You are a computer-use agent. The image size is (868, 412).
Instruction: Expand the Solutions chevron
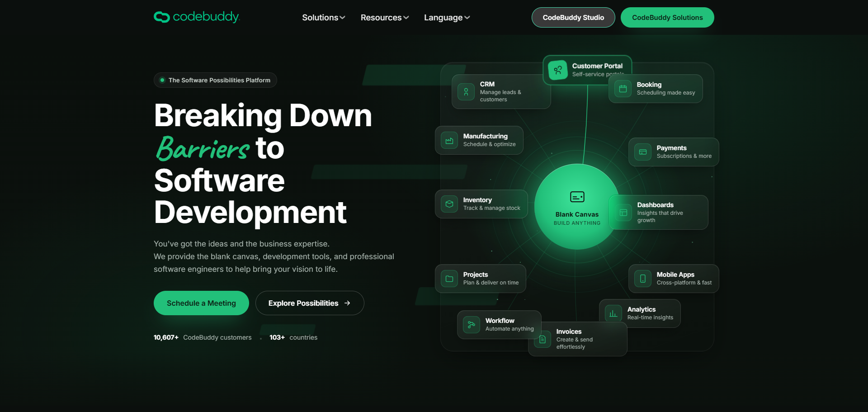point(342,18)
